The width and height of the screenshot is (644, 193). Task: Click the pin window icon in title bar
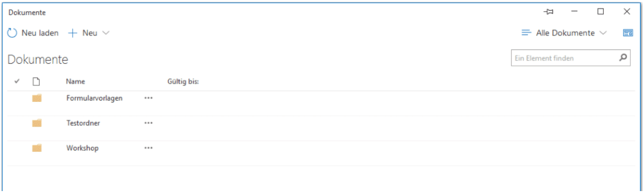pos(549,12)
